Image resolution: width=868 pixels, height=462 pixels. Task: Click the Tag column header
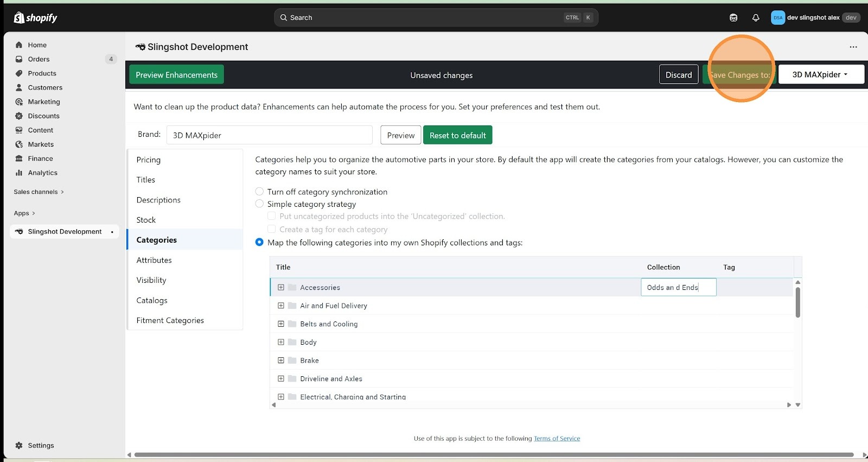(729, 267)
